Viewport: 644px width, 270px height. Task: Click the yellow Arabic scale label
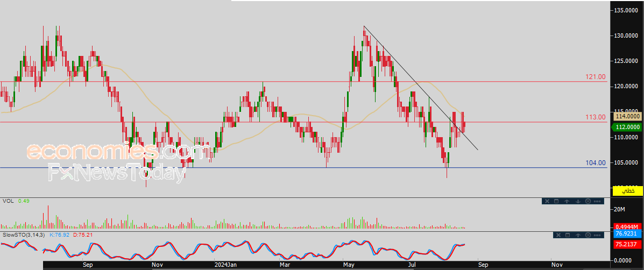pyautogui.click(x=627, y=191)
